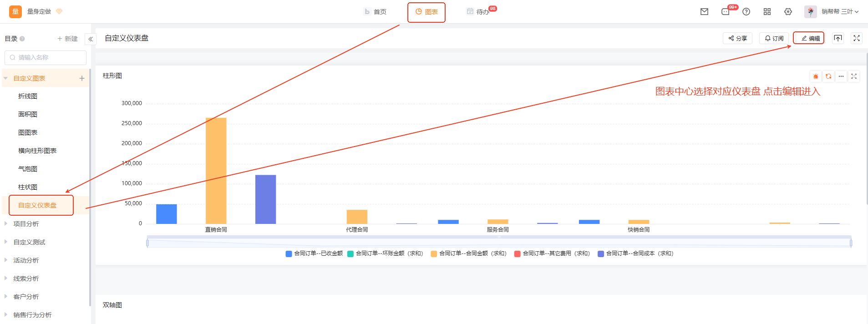Open the settings gear icon
Image resolution: width=868 pixels, height=324 pixels.
point(788,12)
